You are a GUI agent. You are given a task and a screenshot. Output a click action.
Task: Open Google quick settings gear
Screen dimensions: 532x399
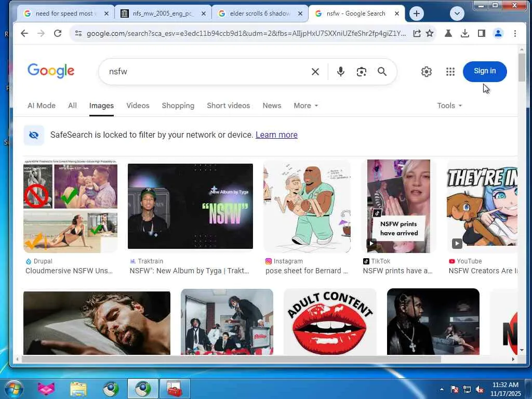click(427, 72)
